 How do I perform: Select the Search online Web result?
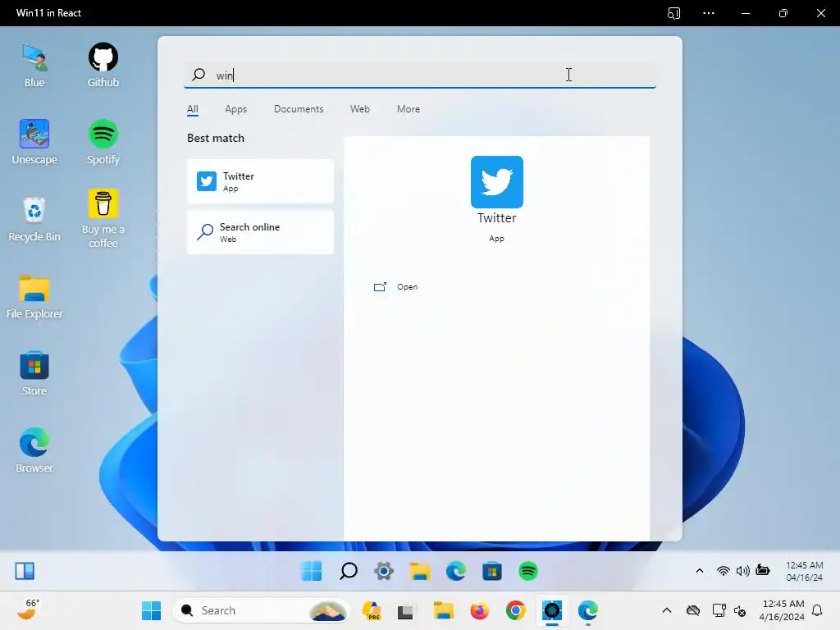point(260,232)
